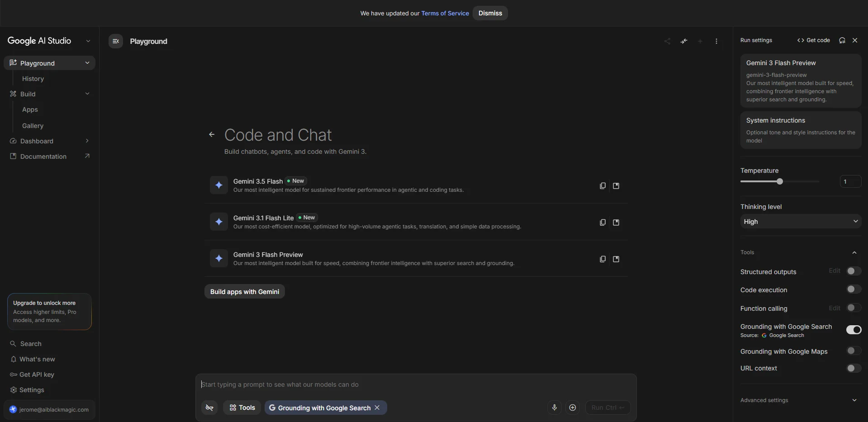
Task: Click Build apps with Gemini button
Action: point(245,291)
